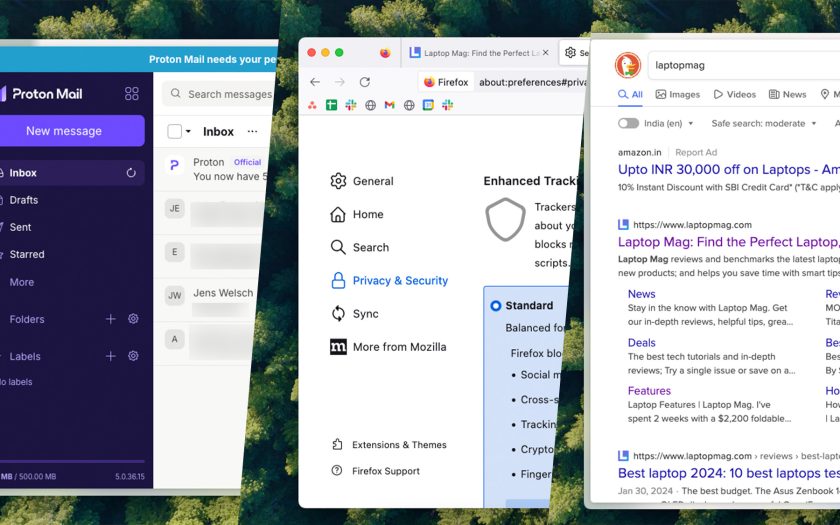The image size is (840, 525).
Task: Open inbox more options ellipsis
Action: coord(252,131)
